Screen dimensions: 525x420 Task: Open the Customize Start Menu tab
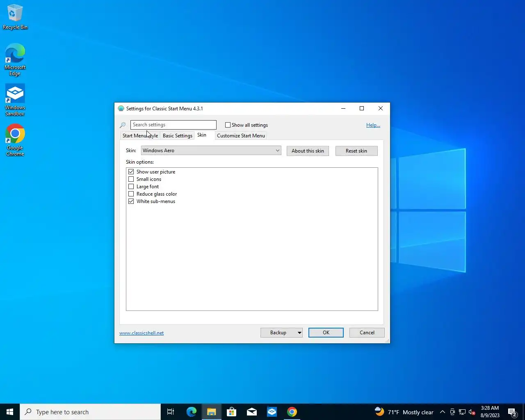coord(241,136)
